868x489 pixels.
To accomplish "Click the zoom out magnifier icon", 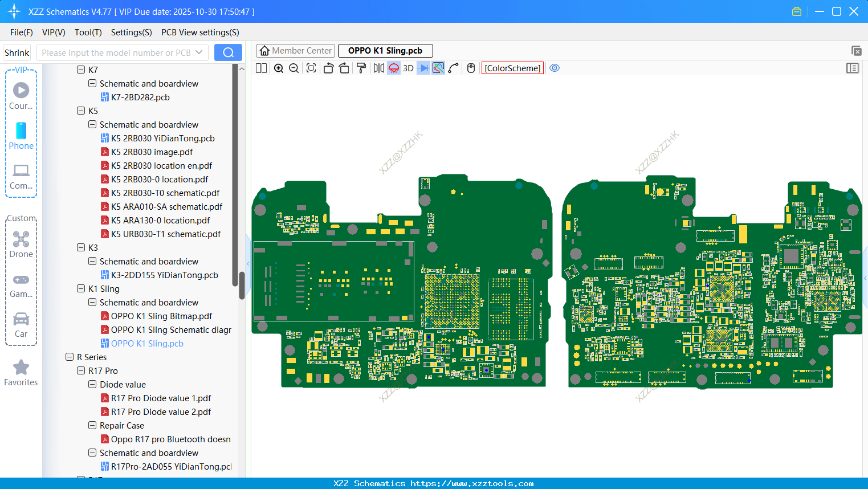I will [x=294, y=68].
